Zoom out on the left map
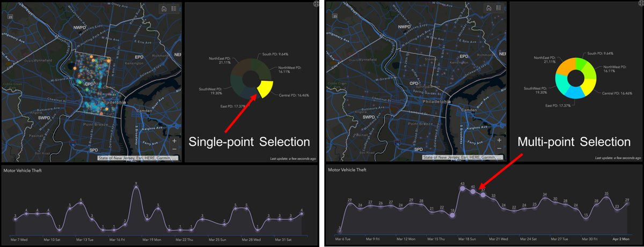The width and height of the screenshot is (644, 247). tap(174, 149)
